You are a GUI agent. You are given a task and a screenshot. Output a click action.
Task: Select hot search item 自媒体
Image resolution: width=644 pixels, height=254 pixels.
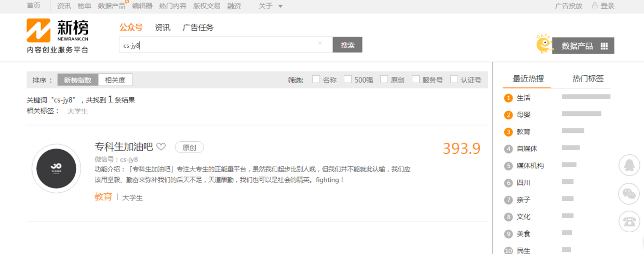click(x=527, y=149)
